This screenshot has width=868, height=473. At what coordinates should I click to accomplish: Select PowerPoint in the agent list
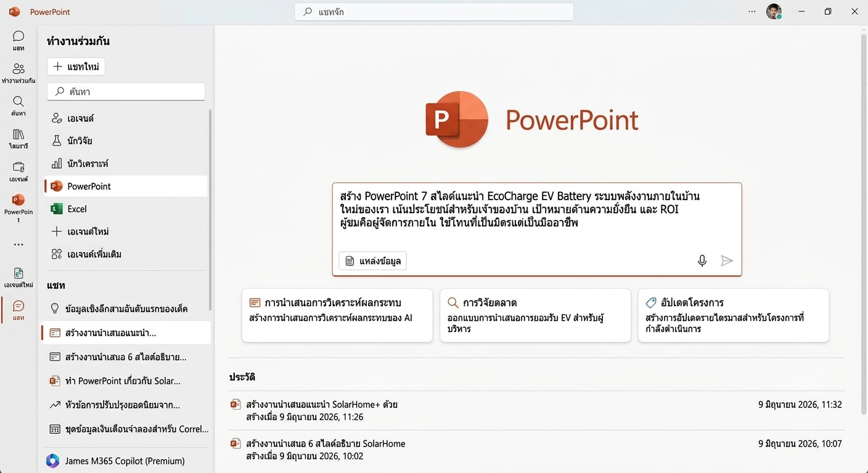[126, 186]
